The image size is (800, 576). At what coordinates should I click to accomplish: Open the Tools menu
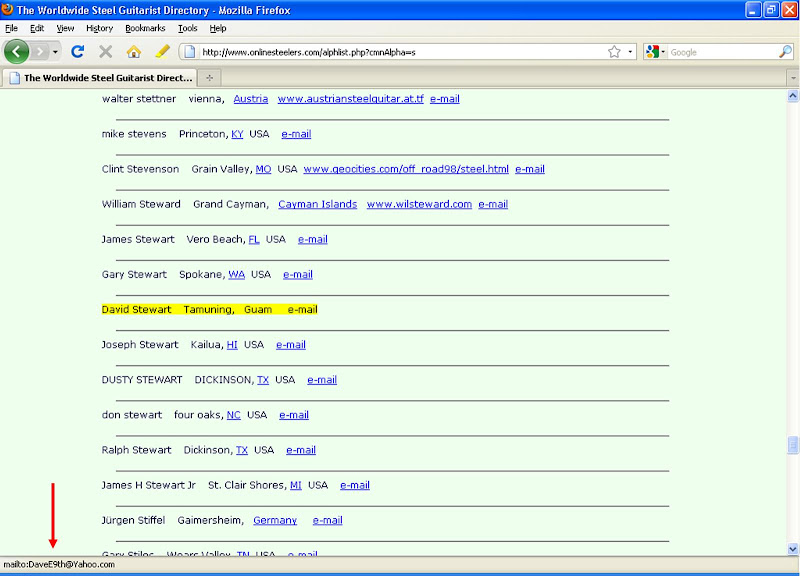(188, 28)
